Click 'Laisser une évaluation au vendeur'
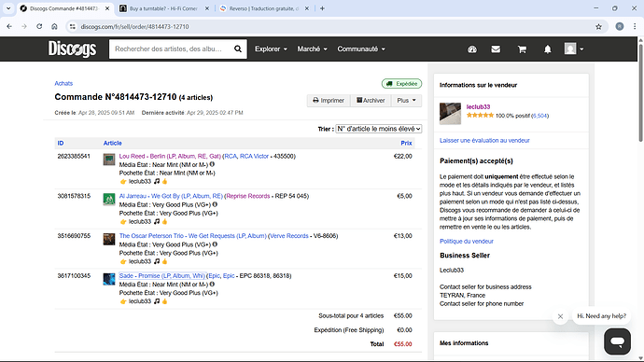The image size is (644, 362). coord(484,140)
